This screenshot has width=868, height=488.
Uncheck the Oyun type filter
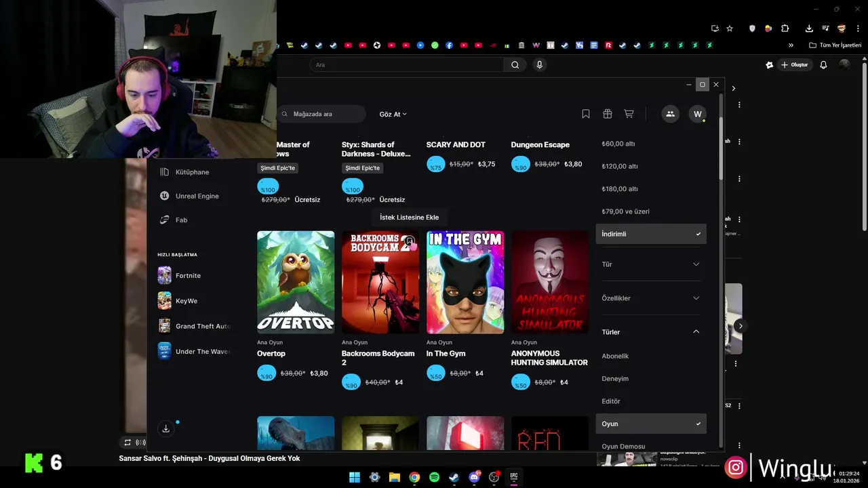click(651, 424)
